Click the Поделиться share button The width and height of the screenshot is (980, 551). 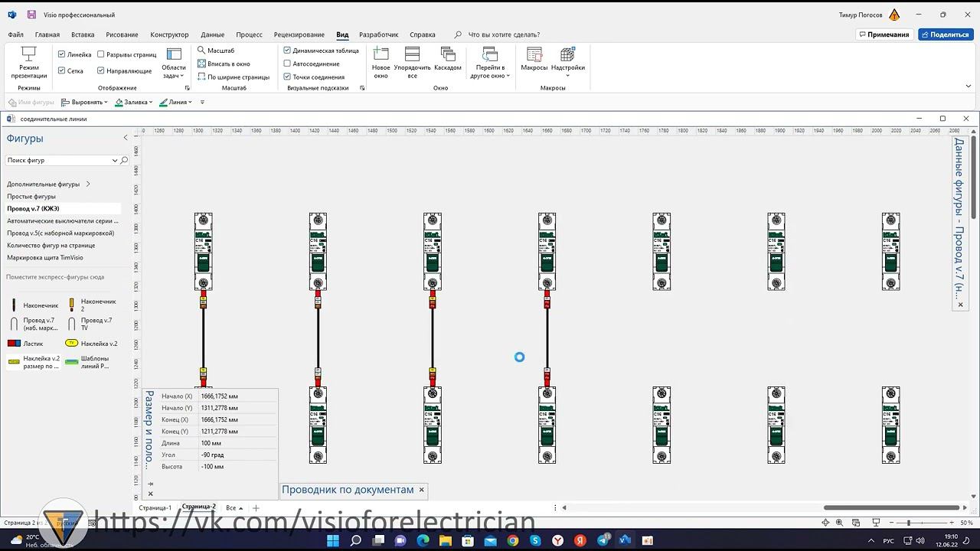[946, 34]
